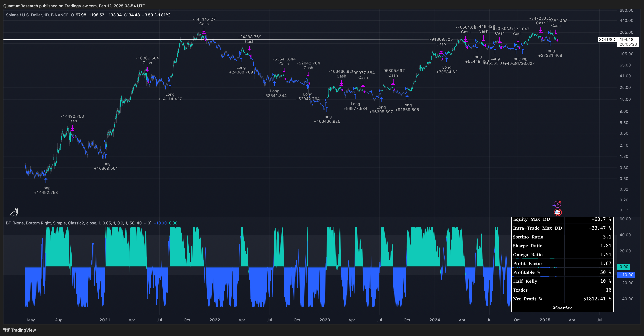The image size is (644, 336).
Task: Click the 20:05:28 bar countdown timer
Action: coord(628,44)
